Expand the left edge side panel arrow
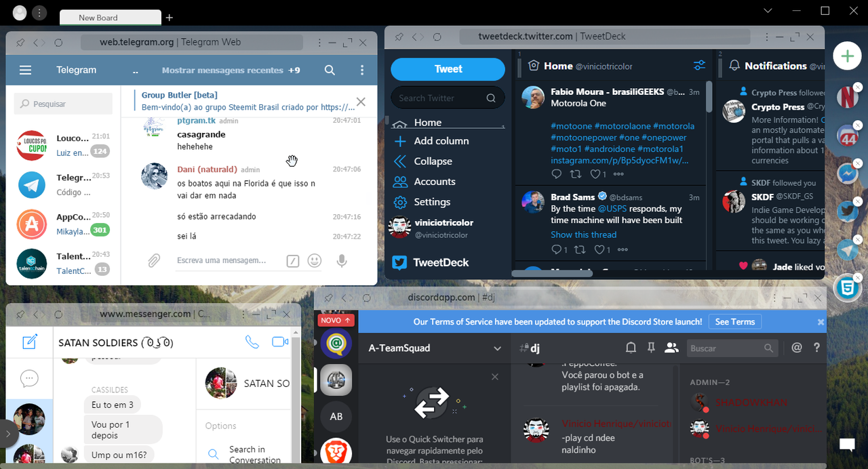The width and height of the screenshot is (868, 469). pos(7,434)
